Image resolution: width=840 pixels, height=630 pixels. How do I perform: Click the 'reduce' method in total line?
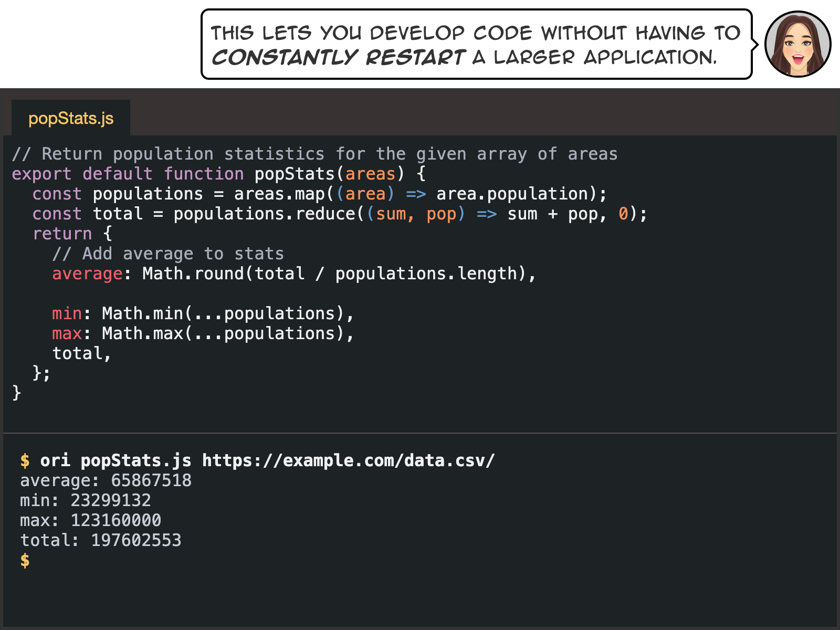coord(325,214)
